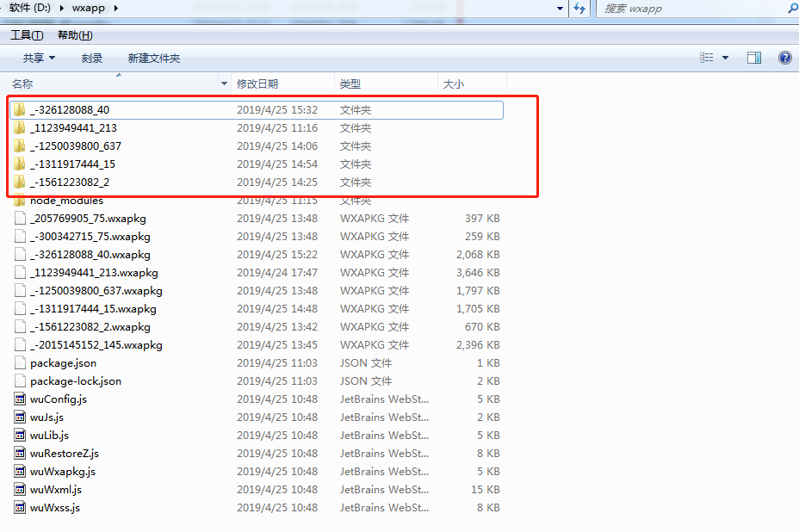Select file icon of _-1561223082_2.wxapkg
This screenshot has width=799, height=532.
pos(20,326)
